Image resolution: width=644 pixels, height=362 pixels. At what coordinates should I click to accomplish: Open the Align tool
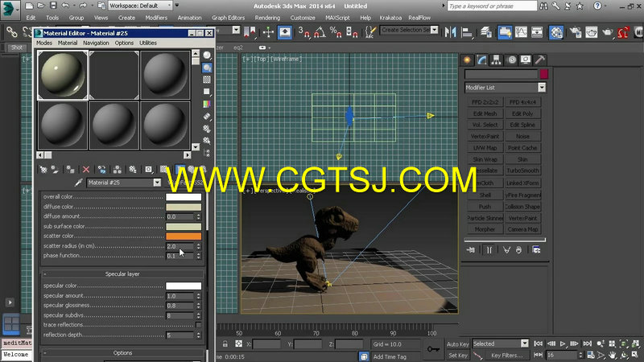467,32
